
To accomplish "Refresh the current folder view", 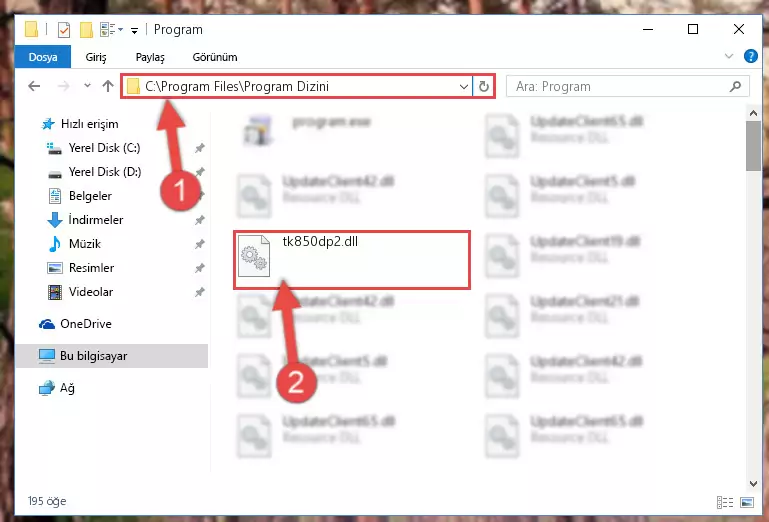I will 484,86.
